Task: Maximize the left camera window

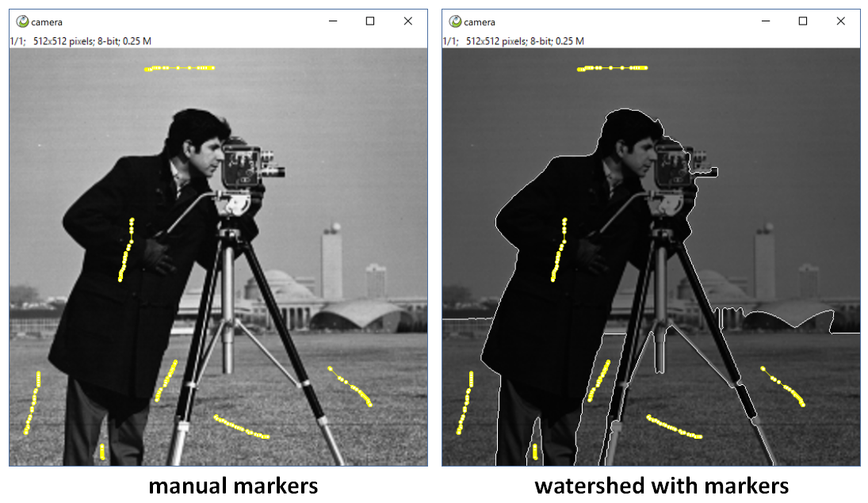Action: coord(370,21)
